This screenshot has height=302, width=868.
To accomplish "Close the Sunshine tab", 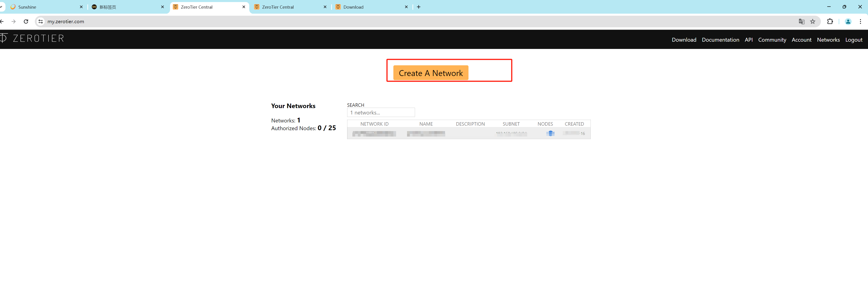I will click(x=81, y=7).
